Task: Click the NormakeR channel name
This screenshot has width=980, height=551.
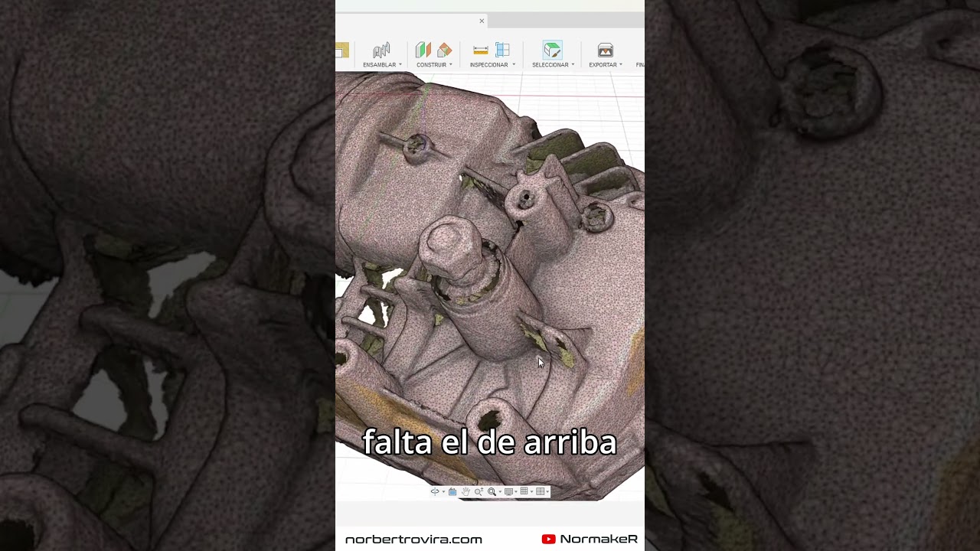Action: [x=599, y=539]
